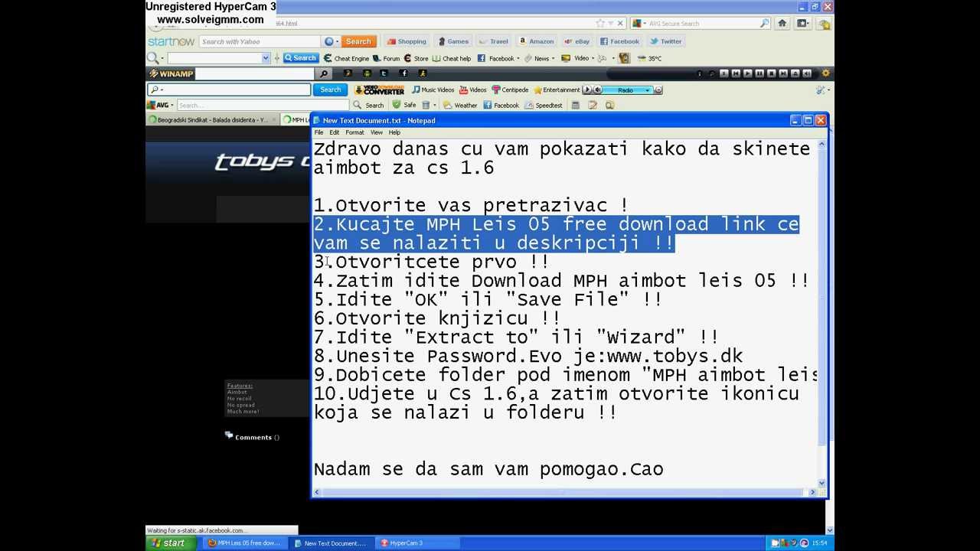Open the Cheat Engine toolbar link
Viewport: 980px width, 551px height.
346,58
